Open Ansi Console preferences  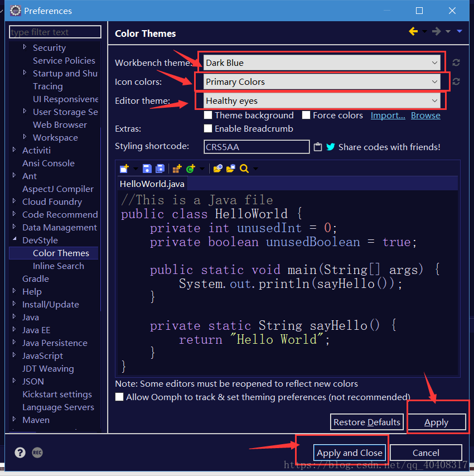[49, 164]
